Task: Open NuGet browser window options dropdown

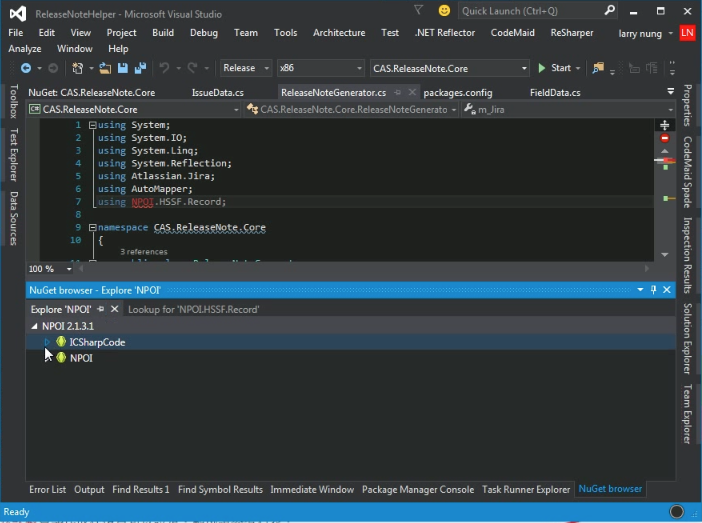Action: (x=640, y=290)
